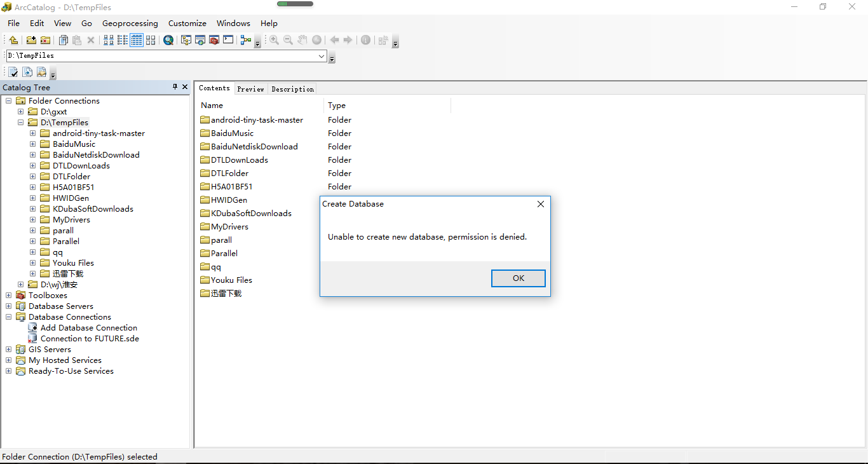Switch the contents view to Thumbnails

(151, 39)
